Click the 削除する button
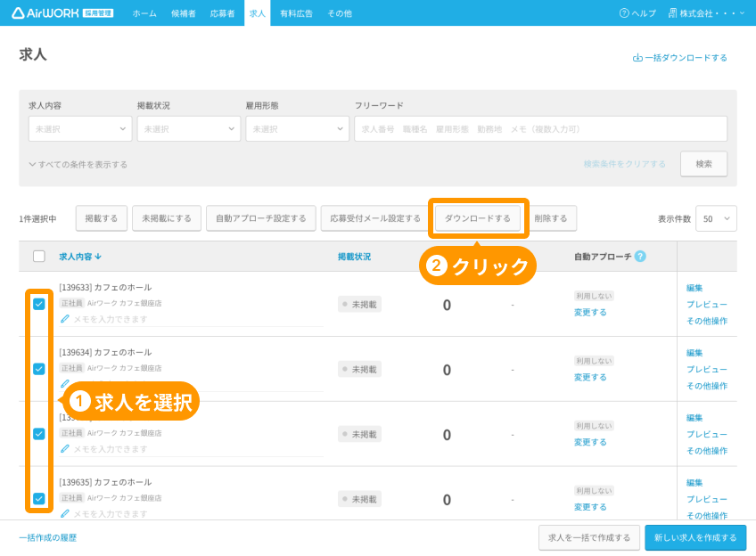Viewport: 756px width, 556px height. [551, 218]
